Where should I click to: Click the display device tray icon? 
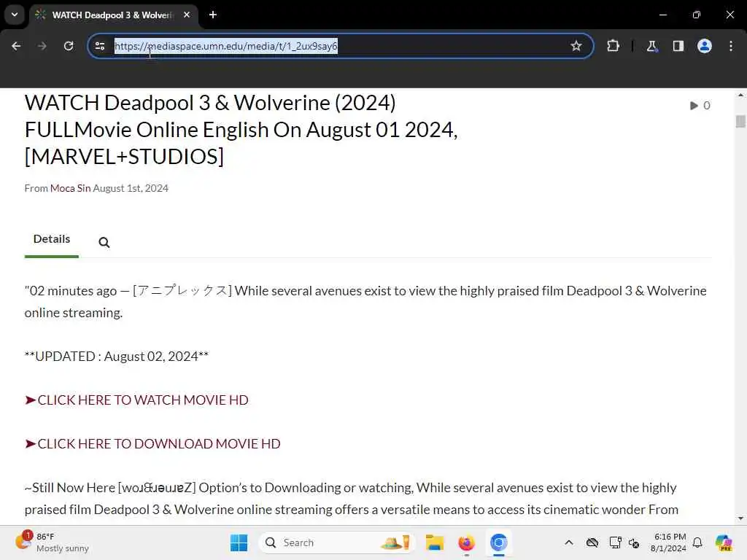615,542
